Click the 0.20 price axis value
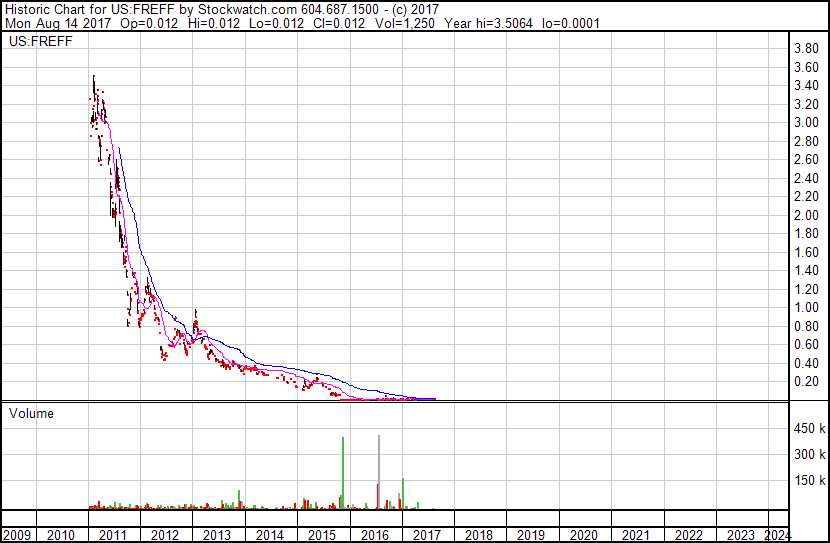 tap(806, 382)
